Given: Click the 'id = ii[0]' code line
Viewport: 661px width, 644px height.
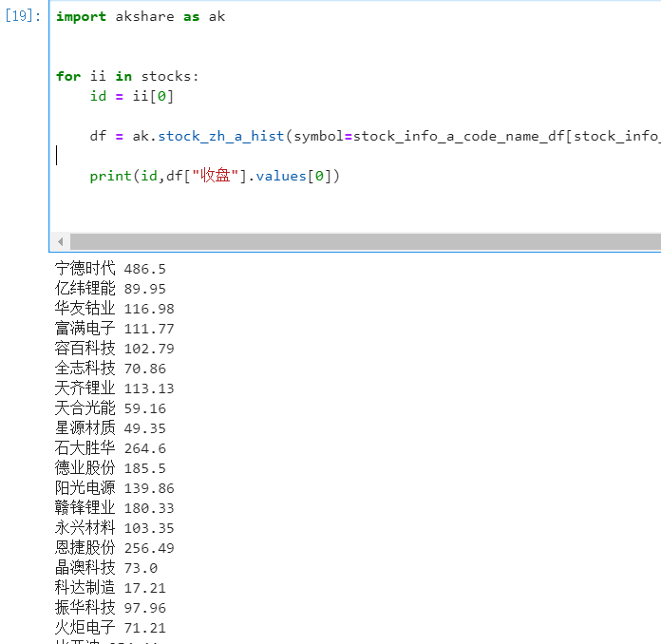Looking at the screenshot, I should click(131, 97).
